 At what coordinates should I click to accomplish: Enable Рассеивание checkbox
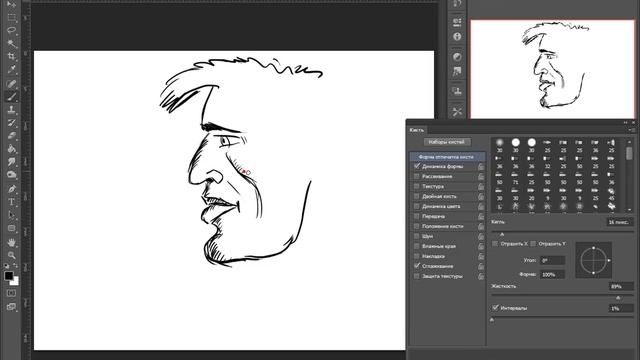click(417, 176)
